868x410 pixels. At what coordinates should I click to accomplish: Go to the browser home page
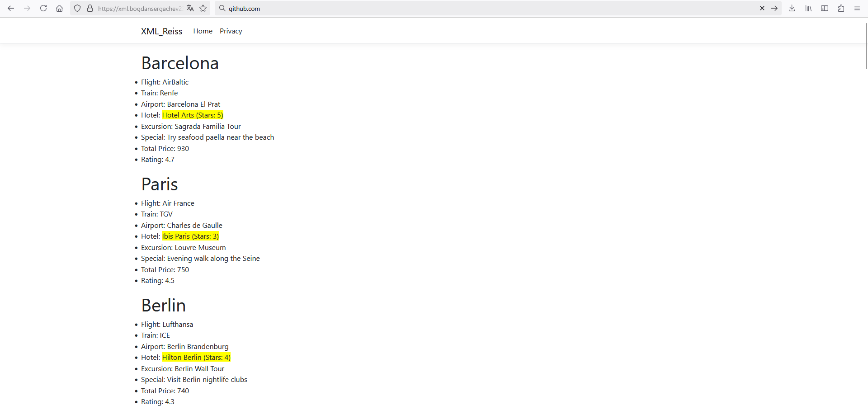[x=59, y=9]
